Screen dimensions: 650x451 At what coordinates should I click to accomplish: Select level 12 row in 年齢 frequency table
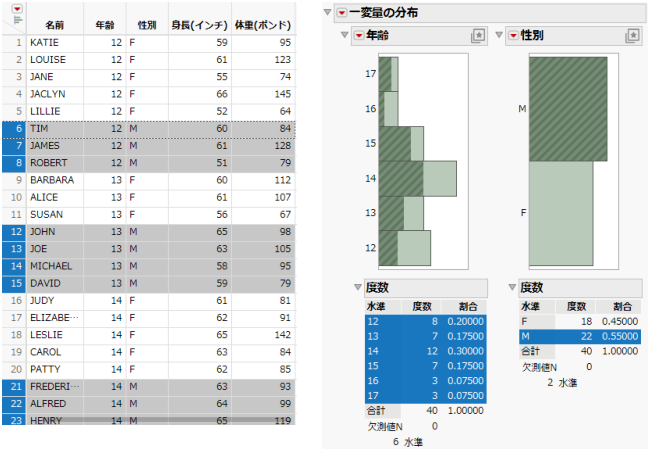(425, 322)
